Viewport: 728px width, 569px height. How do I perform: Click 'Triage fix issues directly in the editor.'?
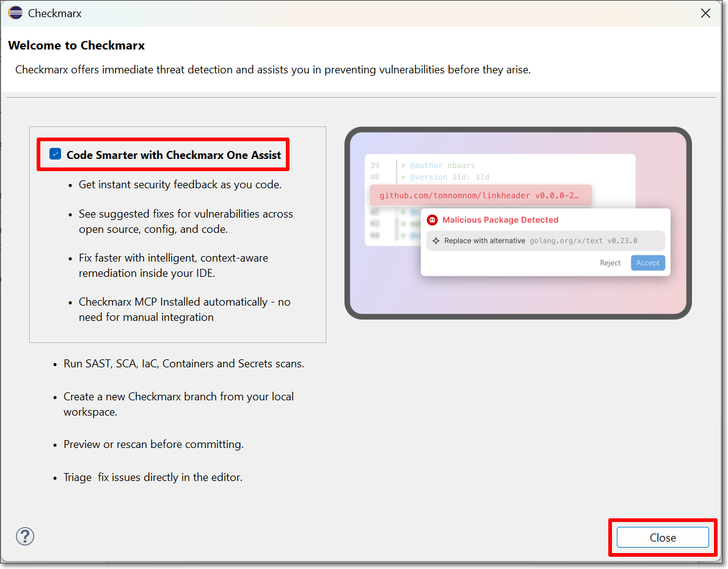coord(153,477)
